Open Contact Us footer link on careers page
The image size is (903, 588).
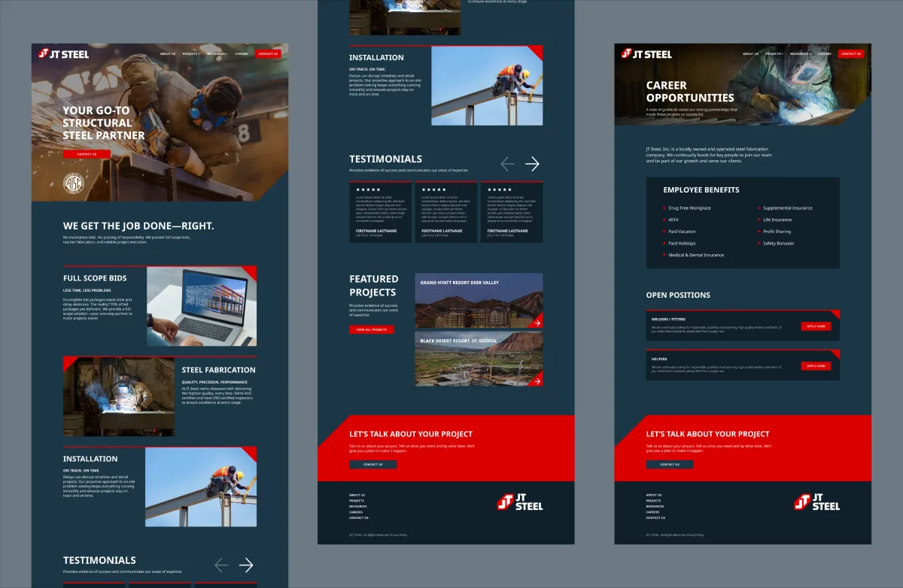click(655, 518)
